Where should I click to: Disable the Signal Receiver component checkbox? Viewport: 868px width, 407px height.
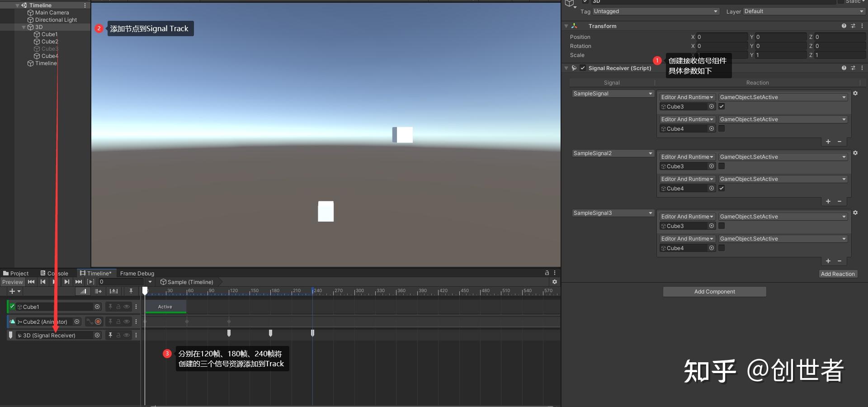(583, 68)
